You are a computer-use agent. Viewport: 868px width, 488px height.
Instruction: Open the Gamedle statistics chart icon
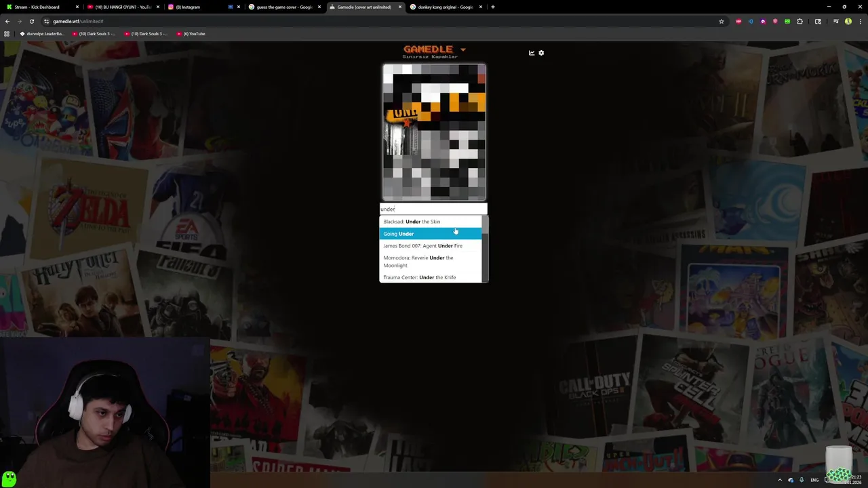tap(532, 53)
